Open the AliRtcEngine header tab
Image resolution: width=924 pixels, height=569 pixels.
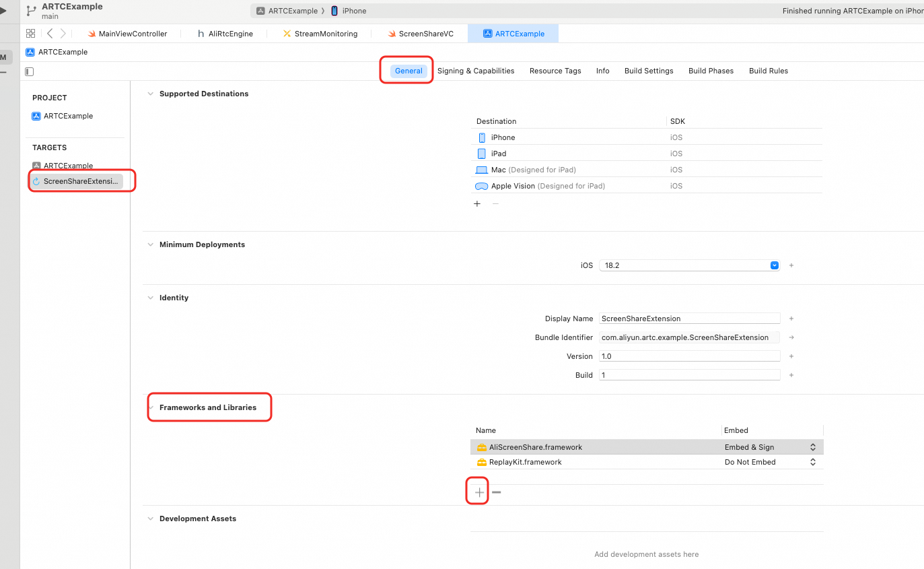[225, 34]
